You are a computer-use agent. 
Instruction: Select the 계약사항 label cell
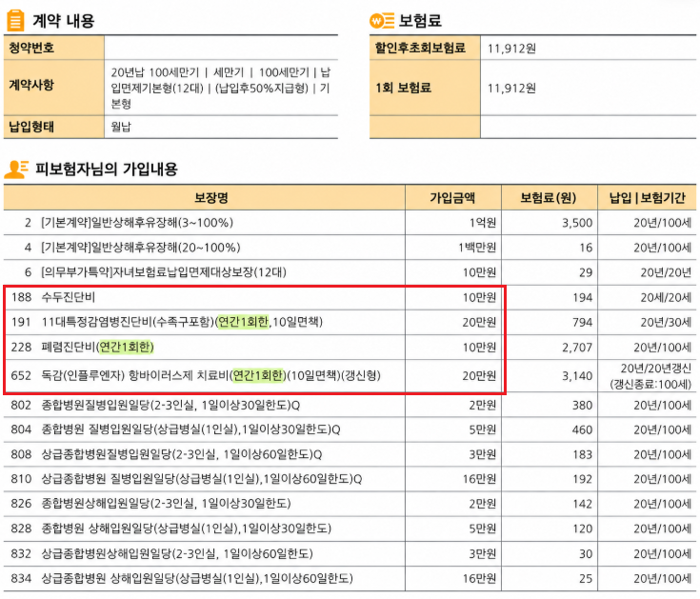click(x=54, y=88)
